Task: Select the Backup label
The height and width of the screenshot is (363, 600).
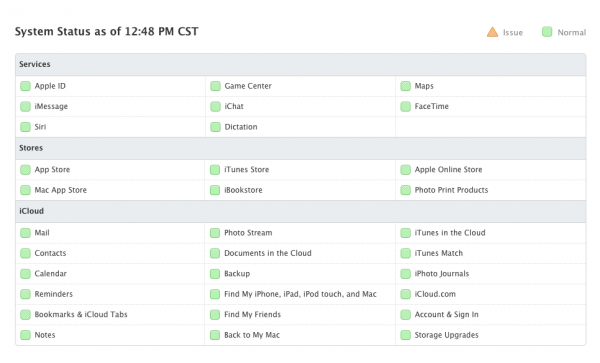Action: click(237, 273)
